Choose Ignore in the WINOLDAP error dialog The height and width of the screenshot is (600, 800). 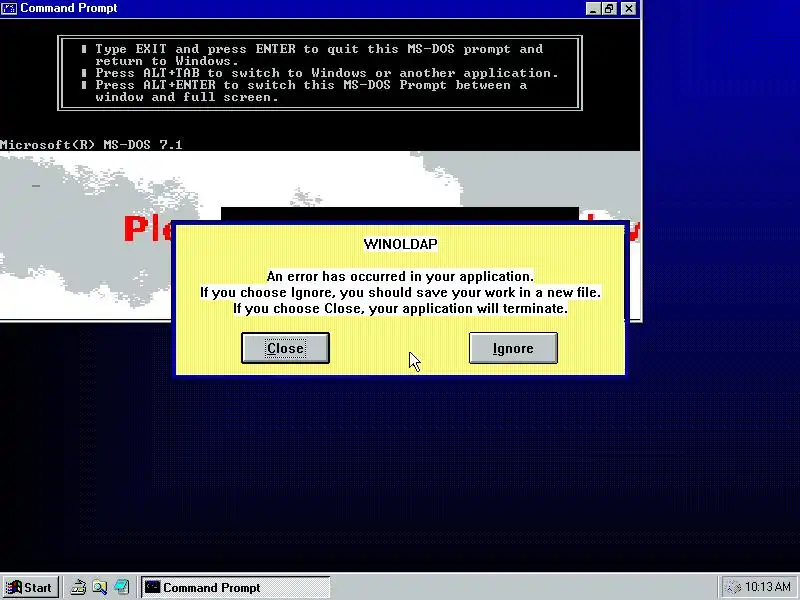(x=513, y=348)
